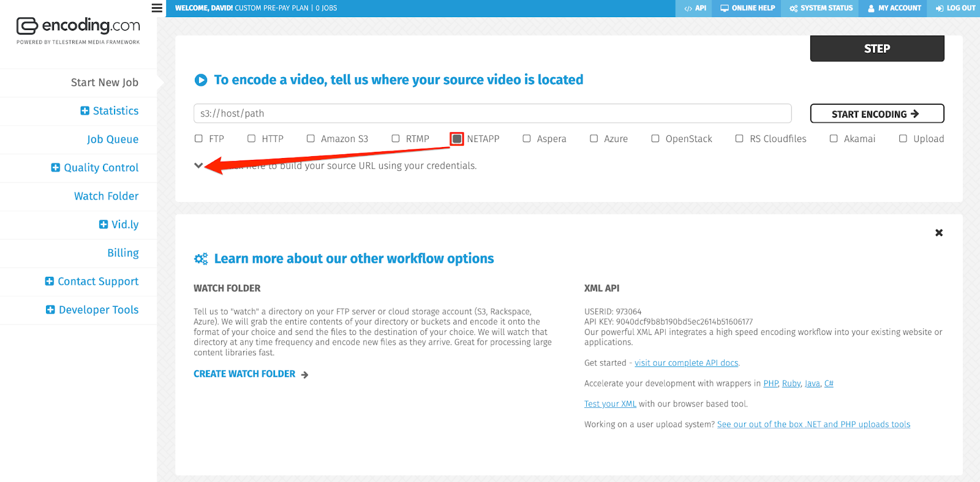Expand Quality Control plus icon
The image size is (980, 482).
pyautogui.click(x=55, y=168)
